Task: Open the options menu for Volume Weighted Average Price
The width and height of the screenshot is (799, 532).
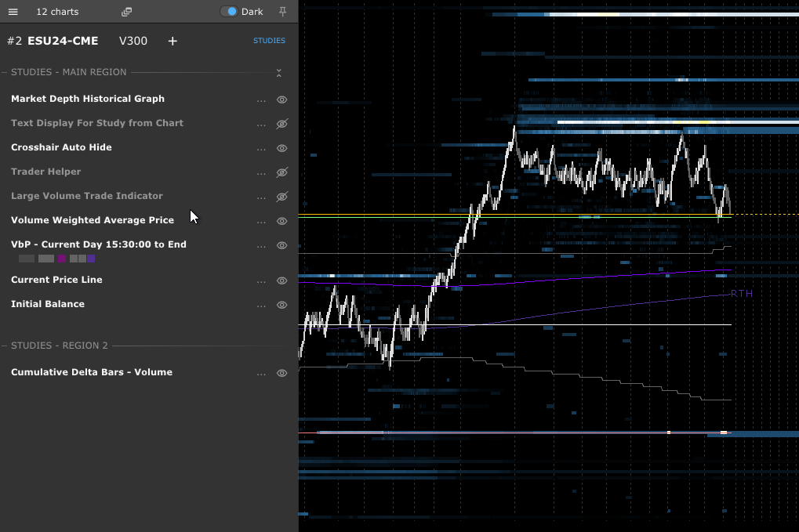Action: point(261,221)
